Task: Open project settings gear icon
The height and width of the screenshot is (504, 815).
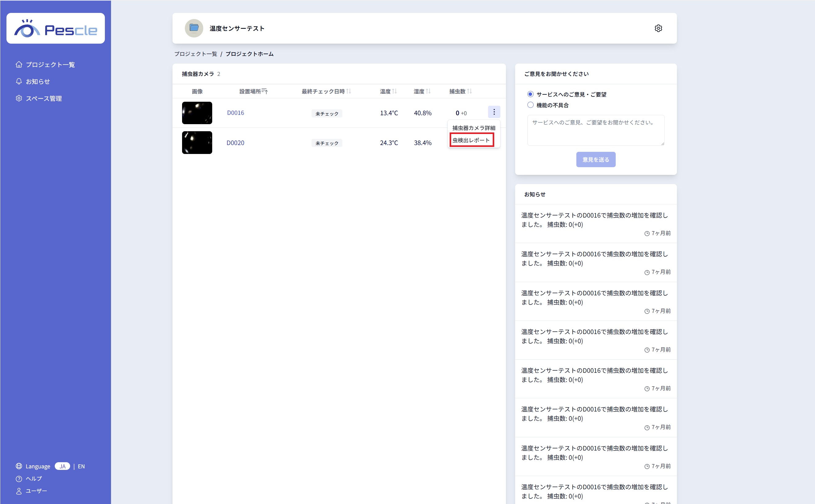Action: click(658, 28)
